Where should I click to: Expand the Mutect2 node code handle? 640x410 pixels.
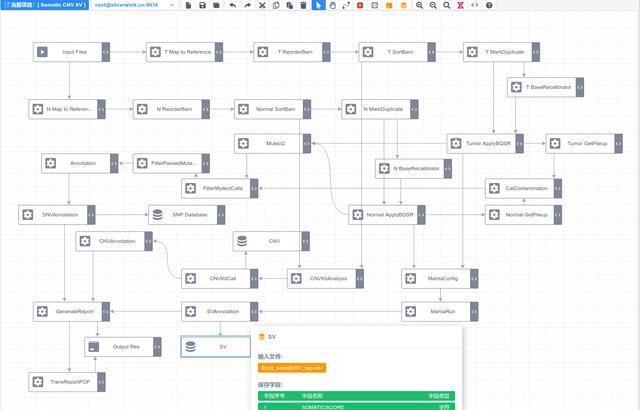(307, 144)
